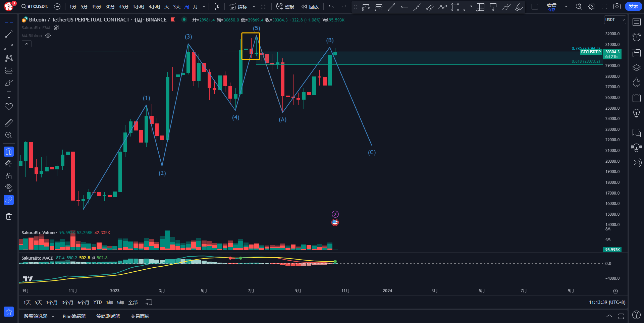
Task: Collapse the indicator legend
Action: click(x=26, y=44)
